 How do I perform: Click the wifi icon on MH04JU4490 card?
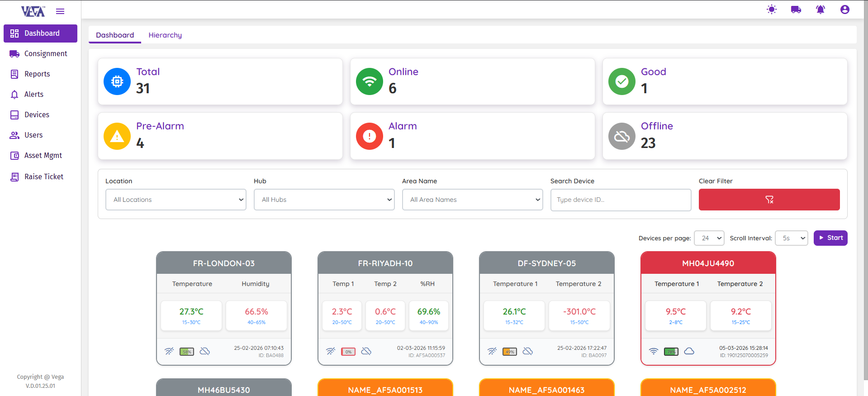point(654,351)
